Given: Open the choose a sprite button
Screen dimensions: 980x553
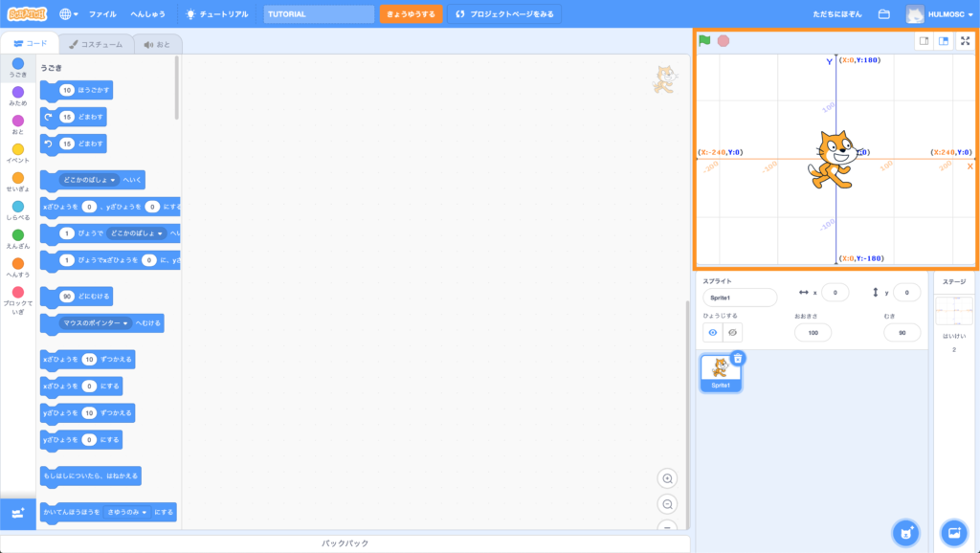Looking at the screenshot, I should click(x=904, y=532).
